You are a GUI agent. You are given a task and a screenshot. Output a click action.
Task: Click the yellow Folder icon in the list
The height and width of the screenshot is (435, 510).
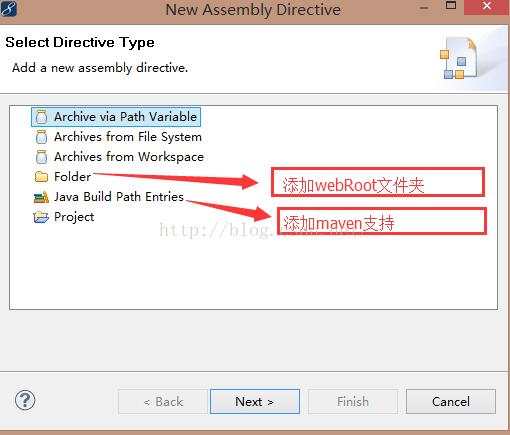41,177
